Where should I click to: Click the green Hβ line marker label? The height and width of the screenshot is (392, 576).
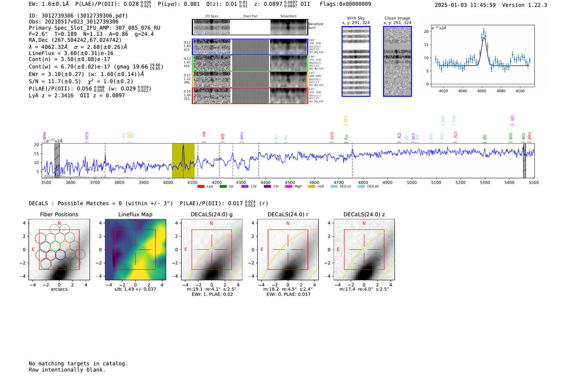pyautogui.click(x=485, y=138)
